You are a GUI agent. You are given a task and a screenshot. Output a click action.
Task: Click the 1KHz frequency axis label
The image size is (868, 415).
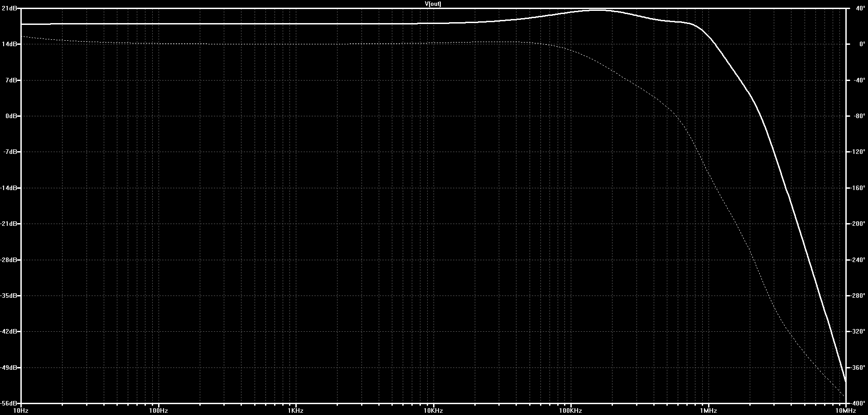point(296,410)
